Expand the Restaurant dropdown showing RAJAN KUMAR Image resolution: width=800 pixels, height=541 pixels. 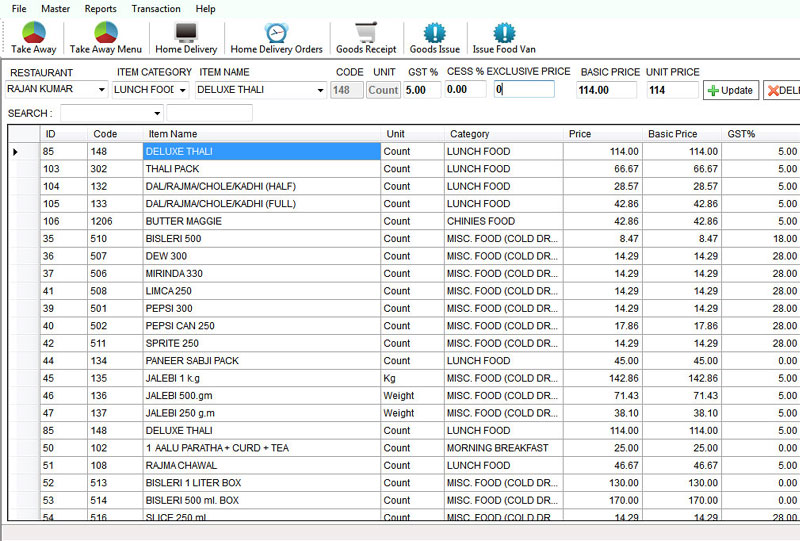click(x=102, y=90)
